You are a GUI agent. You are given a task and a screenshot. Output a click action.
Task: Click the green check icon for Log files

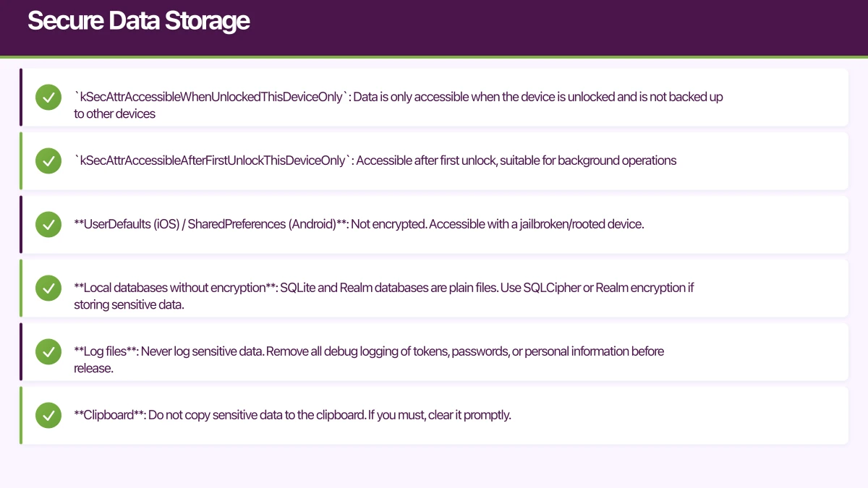click(48, 351)
